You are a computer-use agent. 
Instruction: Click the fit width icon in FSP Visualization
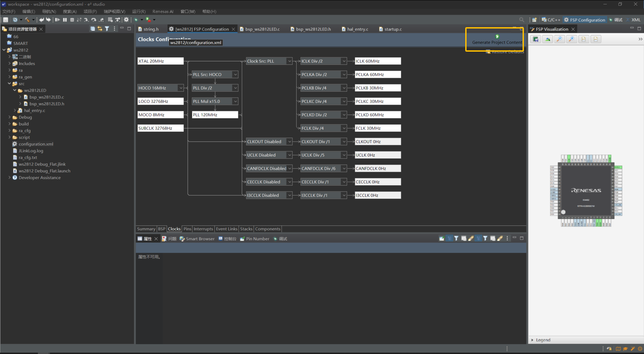pos(596,39)
